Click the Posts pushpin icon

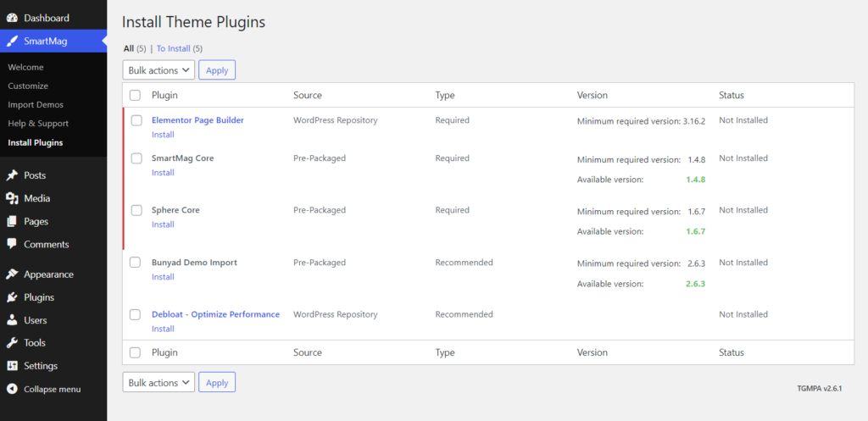pyautogui.click(x=12, y=175)
